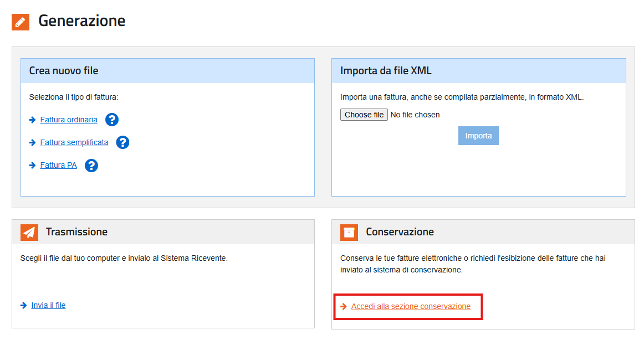Click the orange pencil Generazione icon
The image size is (644, 340).
tap(20, 22)
